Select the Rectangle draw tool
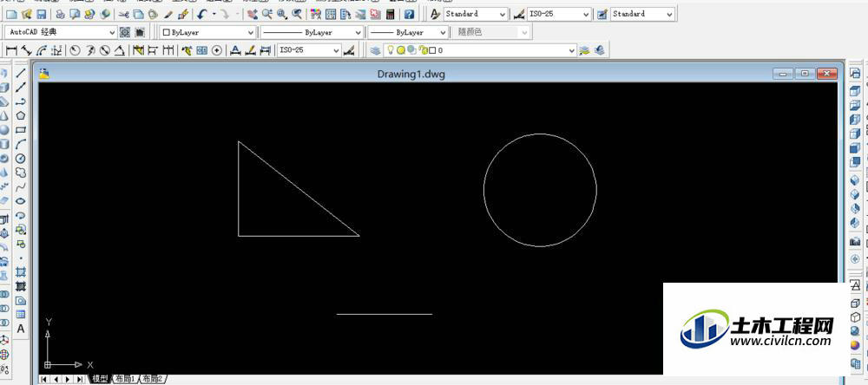 [21, 130]
